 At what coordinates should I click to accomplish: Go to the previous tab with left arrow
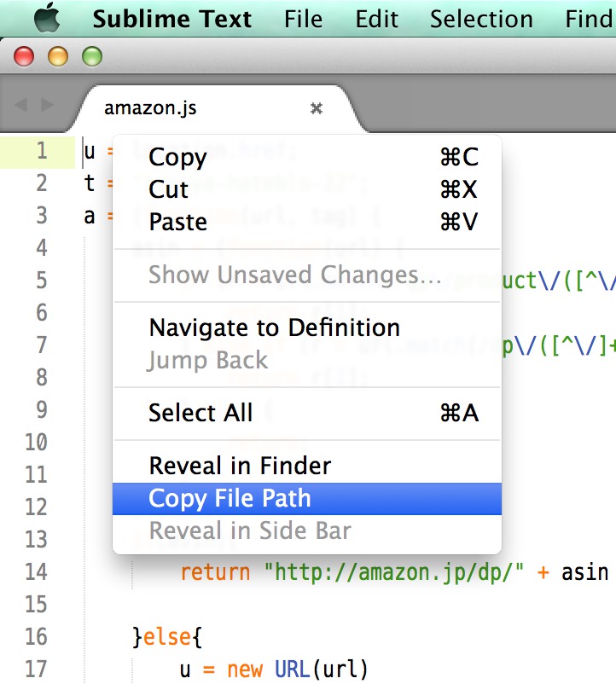point(20,105)
